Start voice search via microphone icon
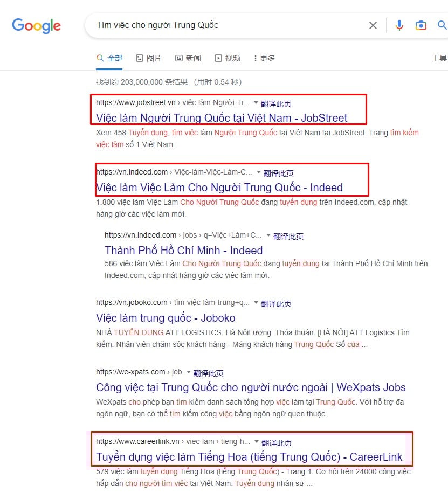Image resolution: width=448 pixels, height=493 pixels. point(399,25)
